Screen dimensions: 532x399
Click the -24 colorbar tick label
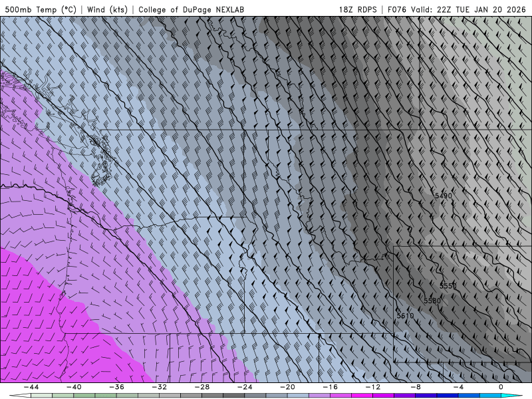coord(245,387)
